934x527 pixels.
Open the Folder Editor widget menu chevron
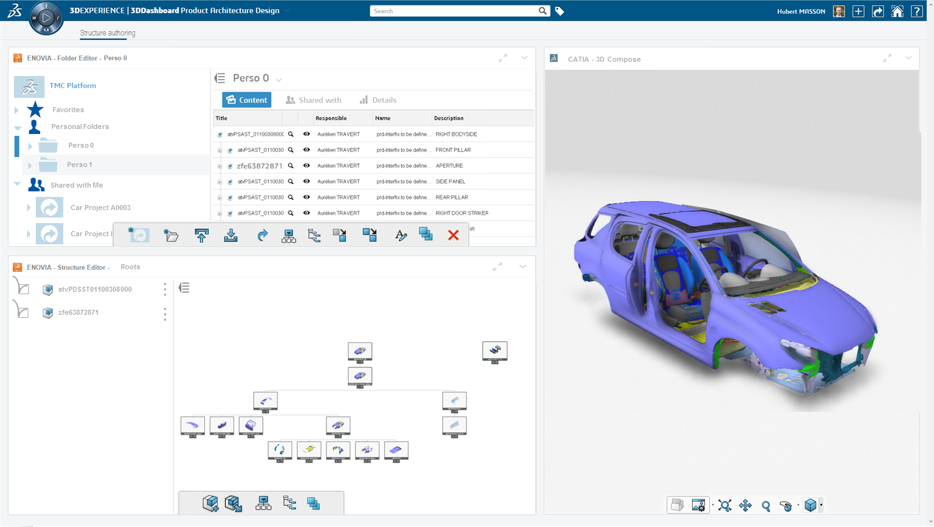coord(525,58)
